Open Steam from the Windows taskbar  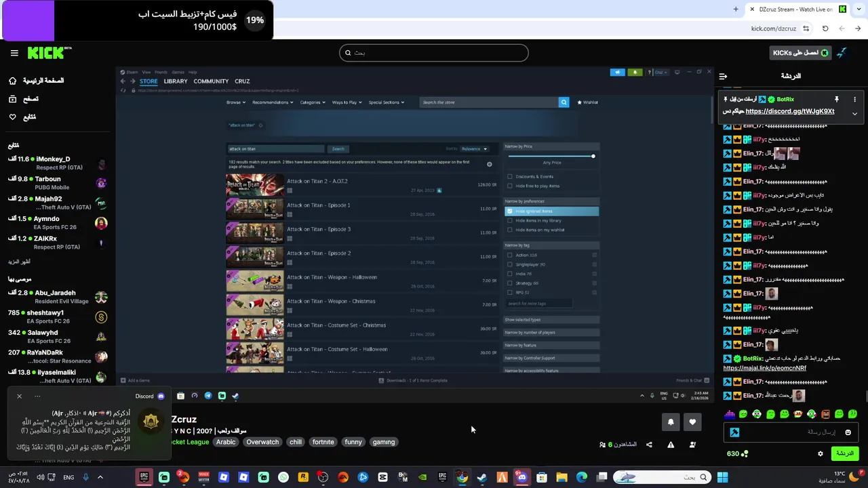point(481,477)
